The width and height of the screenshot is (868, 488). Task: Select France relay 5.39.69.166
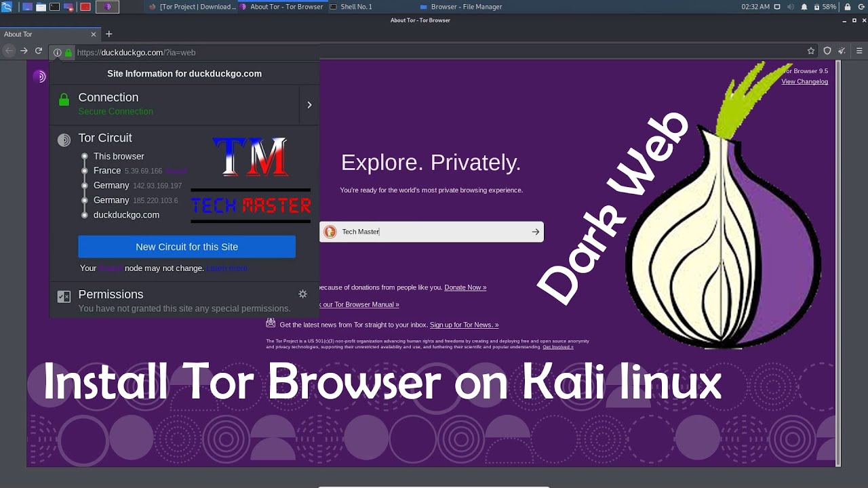click(x=128, y=171)
